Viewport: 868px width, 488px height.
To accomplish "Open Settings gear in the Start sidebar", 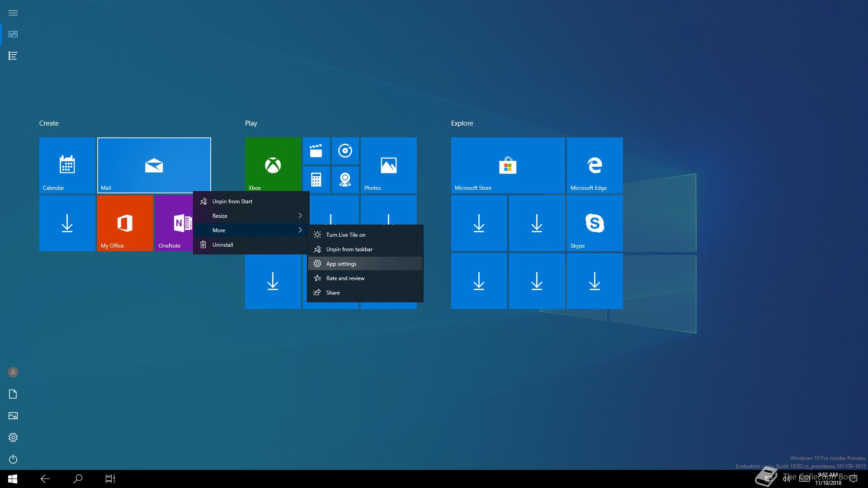I will tap(13, 437).
